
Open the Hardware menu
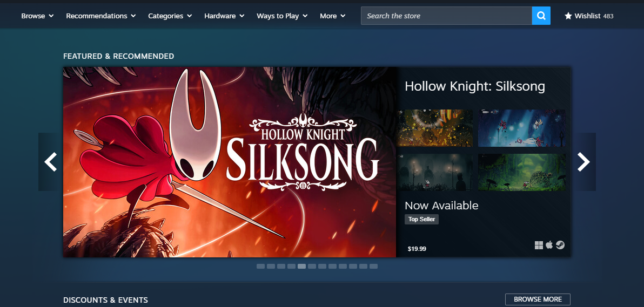point(224,16)
